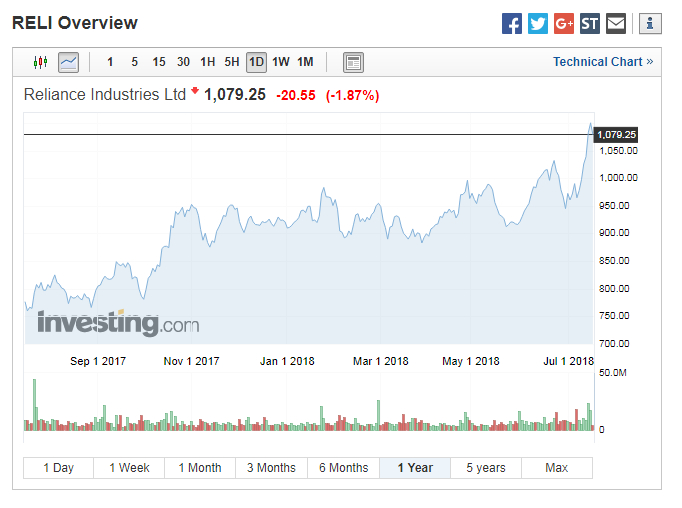Screen dimensions: 682x508
Task: Click the 700.00 price axis label
Action: 614,344
